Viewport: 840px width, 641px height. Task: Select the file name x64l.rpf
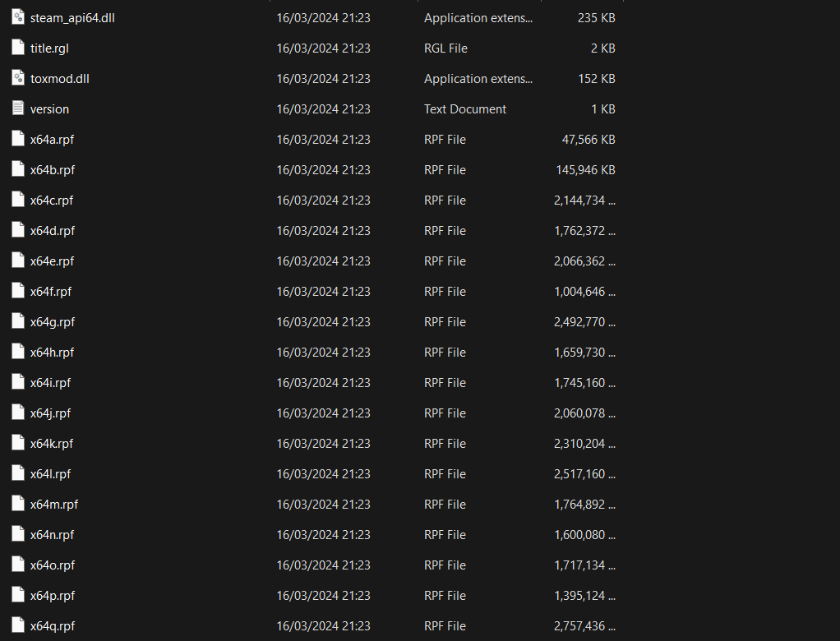(x=50, y=474)
